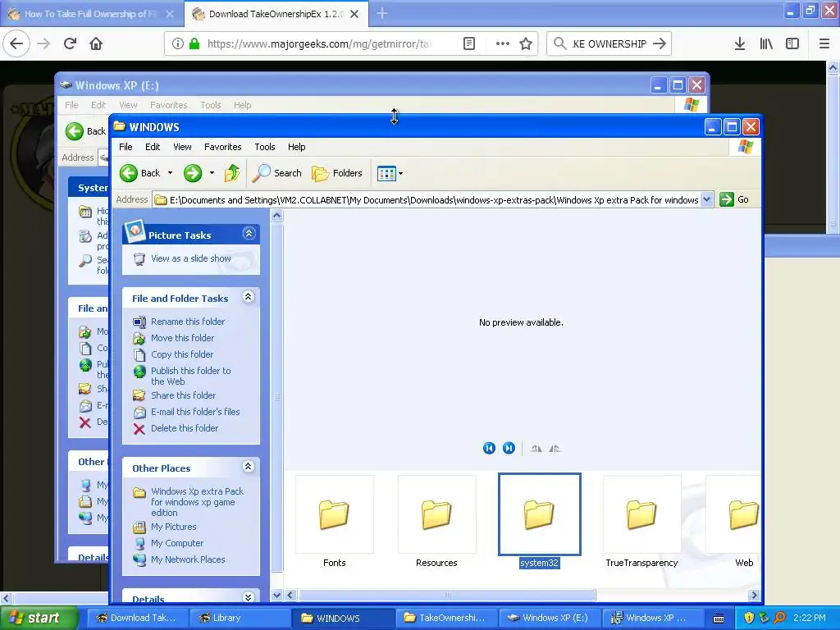
Task: Expand the Details panel
Action: 249,597
